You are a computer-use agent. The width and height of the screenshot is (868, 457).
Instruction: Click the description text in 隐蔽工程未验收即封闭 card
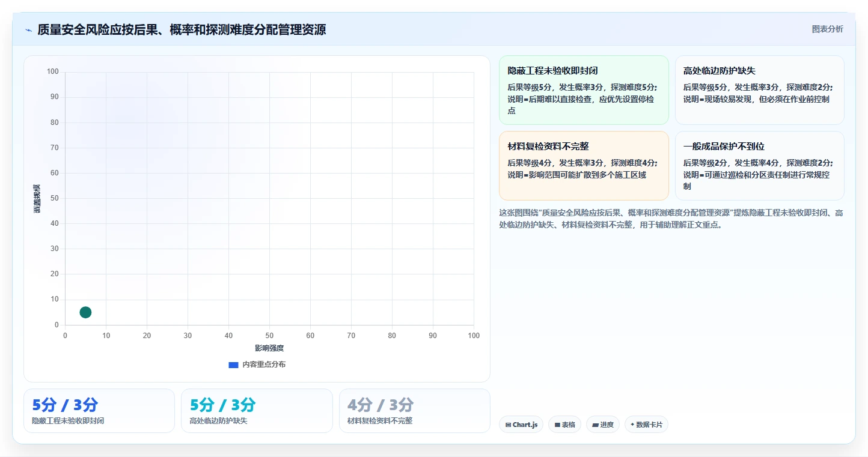(582, 99)
